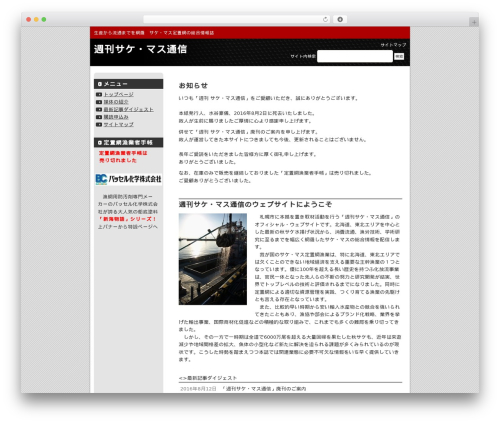This screenshot has height=423, width=500.
Task: Open 購読申込み in the sidebar menu
Action: 116,117
